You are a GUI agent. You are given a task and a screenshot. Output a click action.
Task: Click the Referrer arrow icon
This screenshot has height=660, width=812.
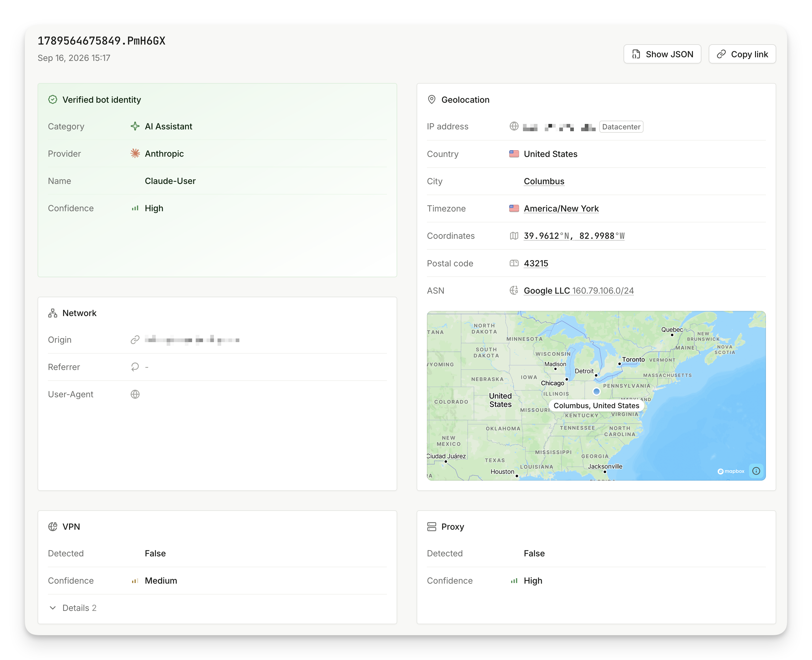[x=135, y=367]
